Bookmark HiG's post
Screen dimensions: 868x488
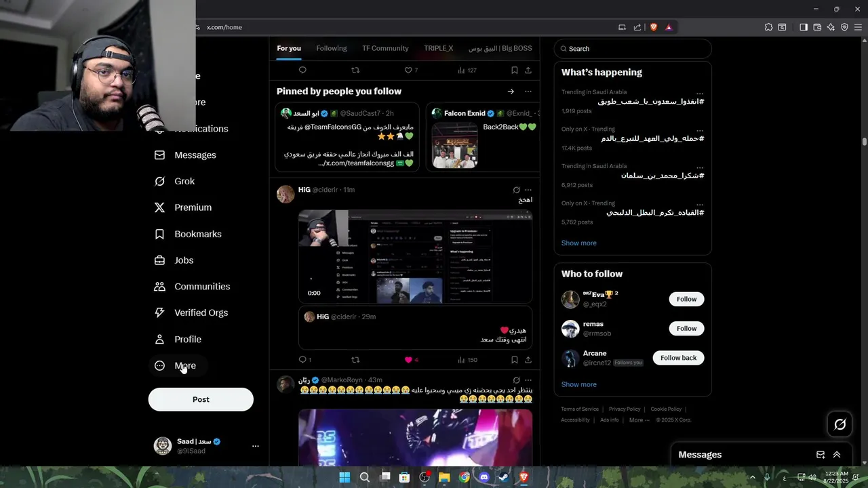pos(515,360)
